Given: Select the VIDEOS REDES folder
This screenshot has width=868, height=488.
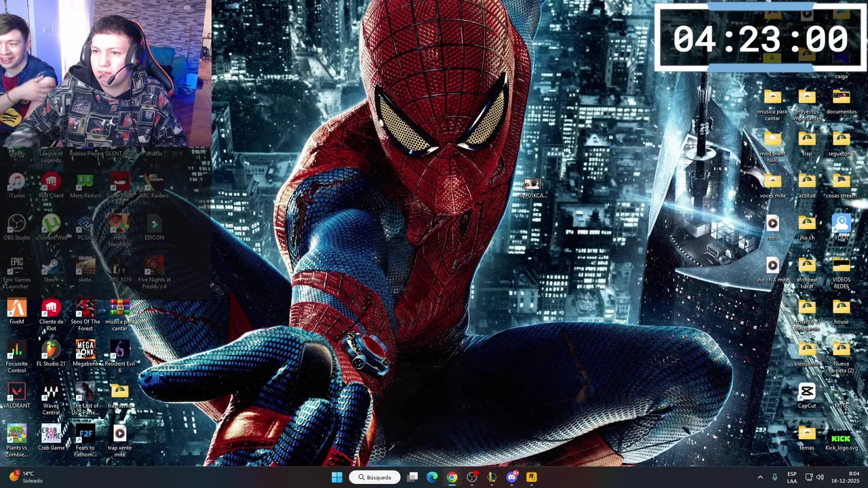Looking at the screenshot, I should [842, 273].
